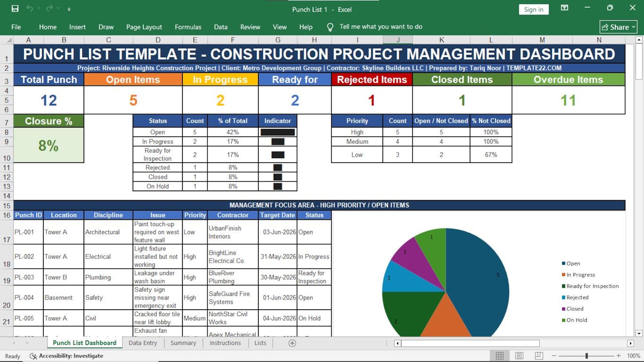Click the Redo arrow icon

(49, 9)
